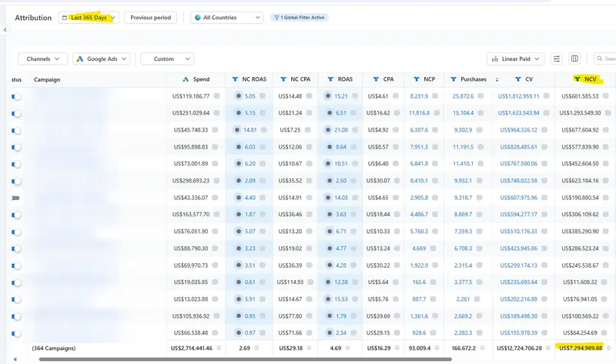
Task: Click the gray chip next to US$4.61 CPA
Action: tap(396, 96)
